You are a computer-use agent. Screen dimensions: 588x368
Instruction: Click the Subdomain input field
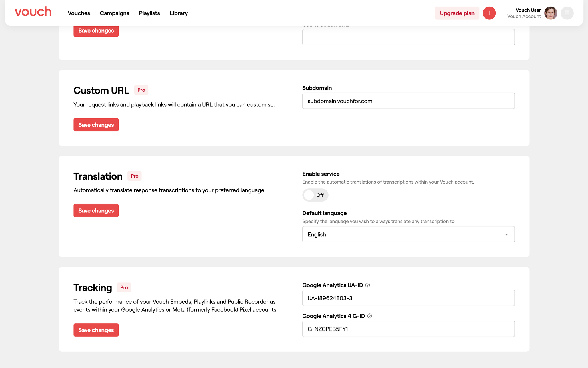pos(408,101)
